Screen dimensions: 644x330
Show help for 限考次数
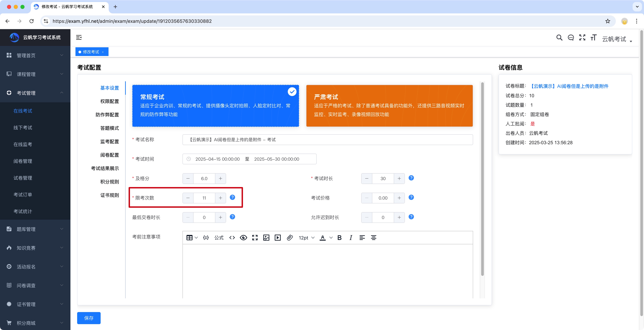click(232, 198)
